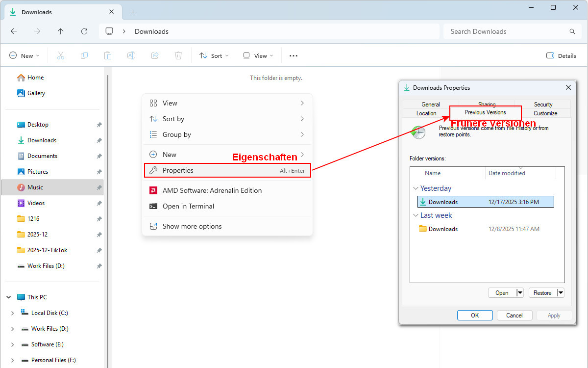Viewport: 588px width, 368px height.
Task: Switch to the Security tab
Action: (543, 105)
